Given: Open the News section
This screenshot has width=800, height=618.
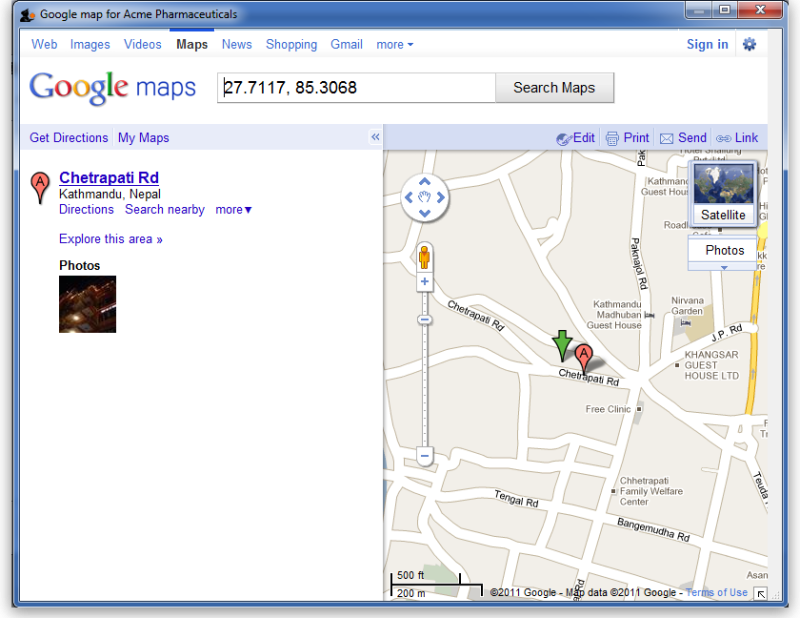Looking at the screenshot, I should (x=237, y=44).
